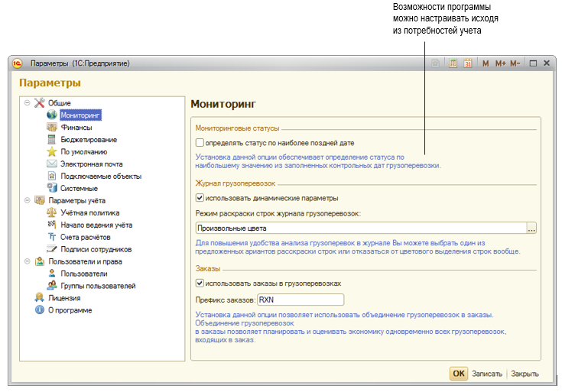Open the Бюджетирование section

[x=89, y=140]
